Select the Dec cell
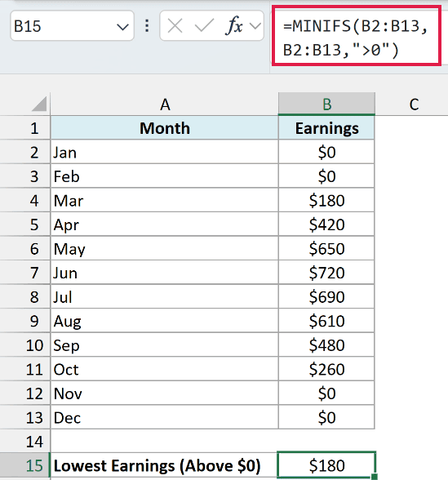448x480 pixels. point(165,418)
